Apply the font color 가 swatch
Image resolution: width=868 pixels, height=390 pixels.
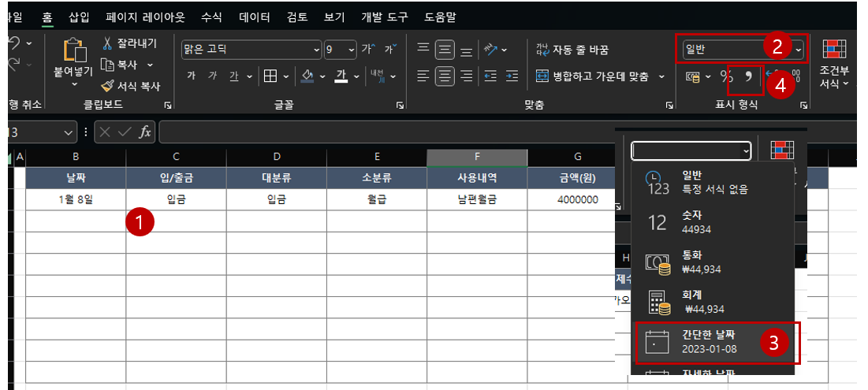[341, 76]
